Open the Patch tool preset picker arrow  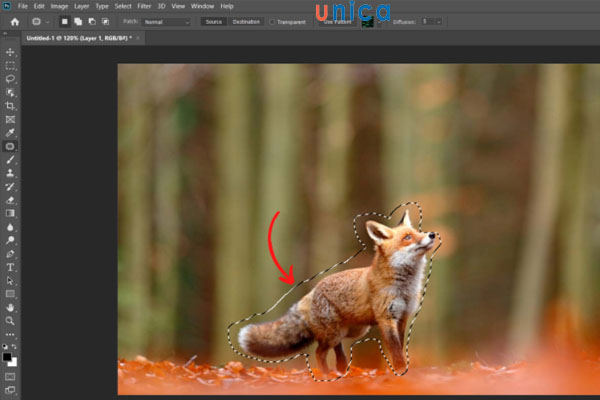pyautogui.click(x=48, y=21)
